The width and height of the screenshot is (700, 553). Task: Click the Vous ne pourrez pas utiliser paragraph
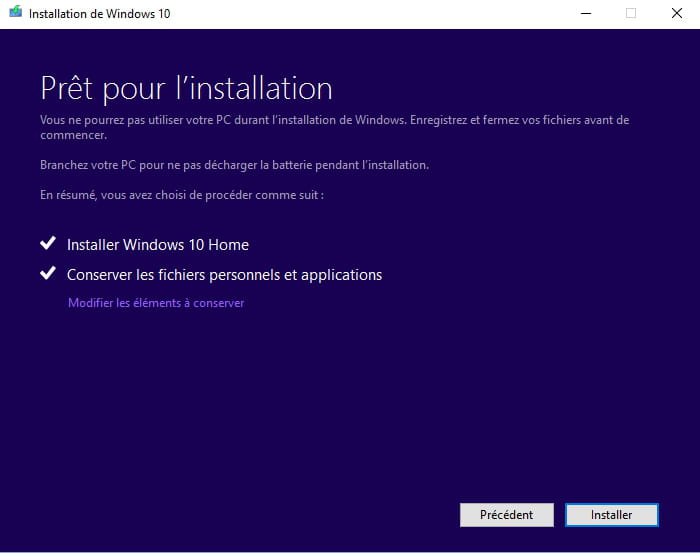point(334,127)
